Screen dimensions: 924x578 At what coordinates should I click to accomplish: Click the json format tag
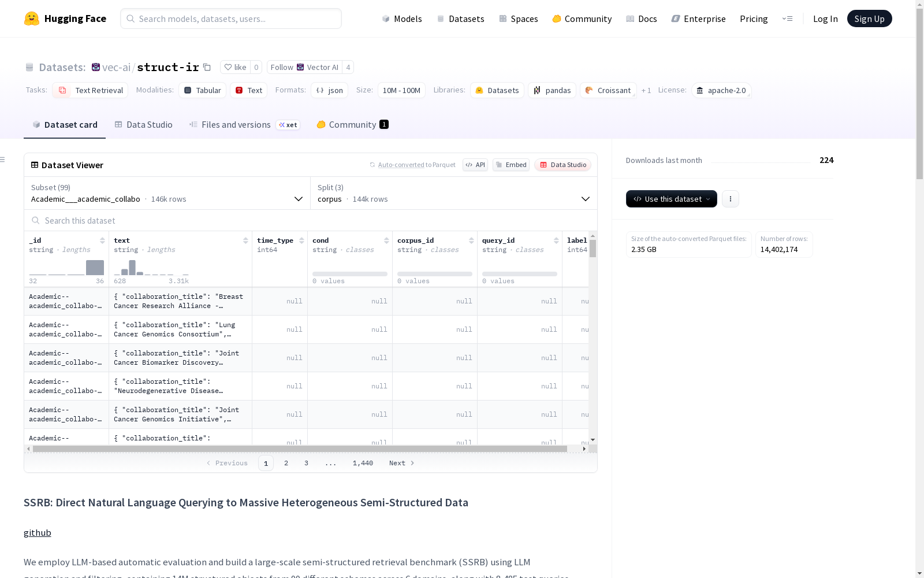(x=329, y=90)
